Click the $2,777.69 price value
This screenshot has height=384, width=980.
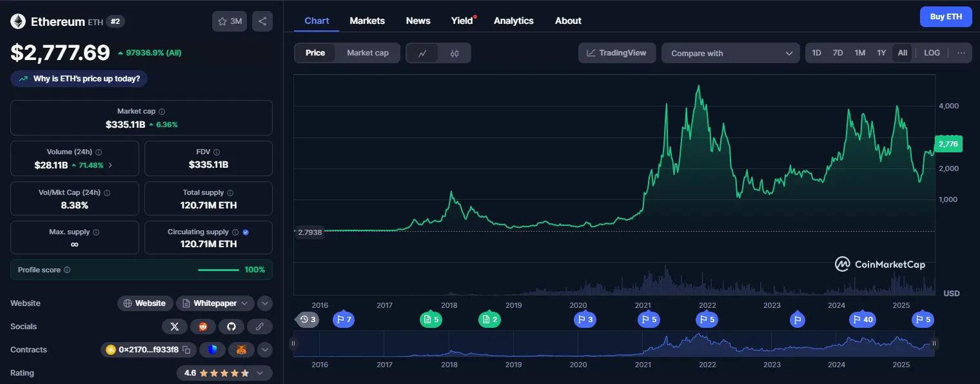tap(60, 52)
